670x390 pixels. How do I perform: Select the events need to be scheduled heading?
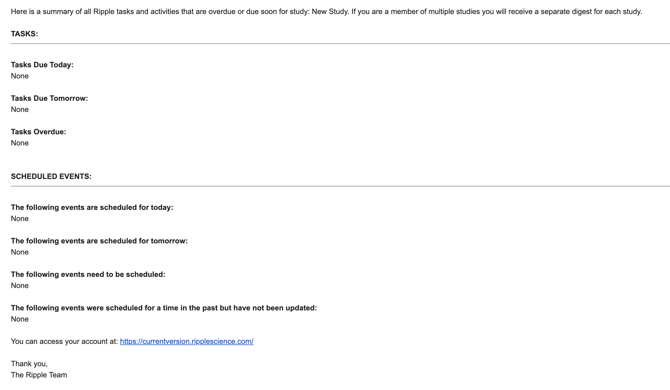(x=88, y=274)
